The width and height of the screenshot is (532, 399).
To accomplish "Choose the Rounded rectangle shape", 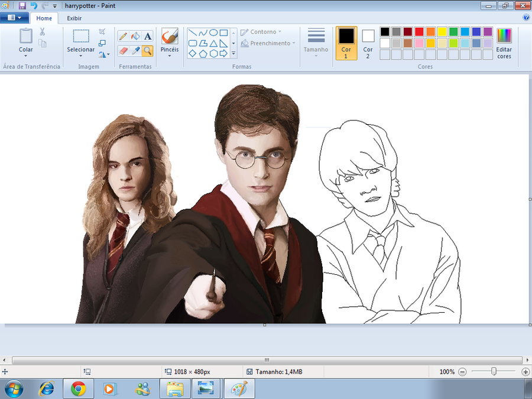I will click(192, 43).
